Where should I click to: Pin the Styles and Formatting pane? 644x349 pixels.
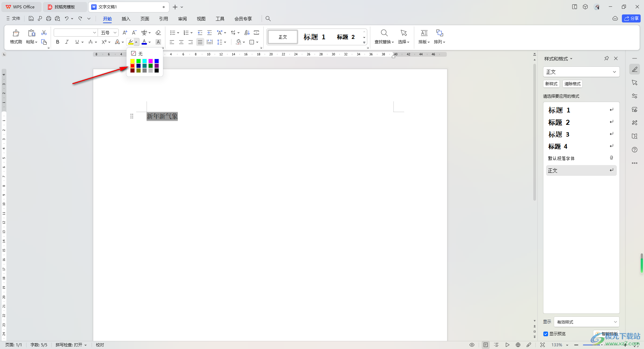606,58
